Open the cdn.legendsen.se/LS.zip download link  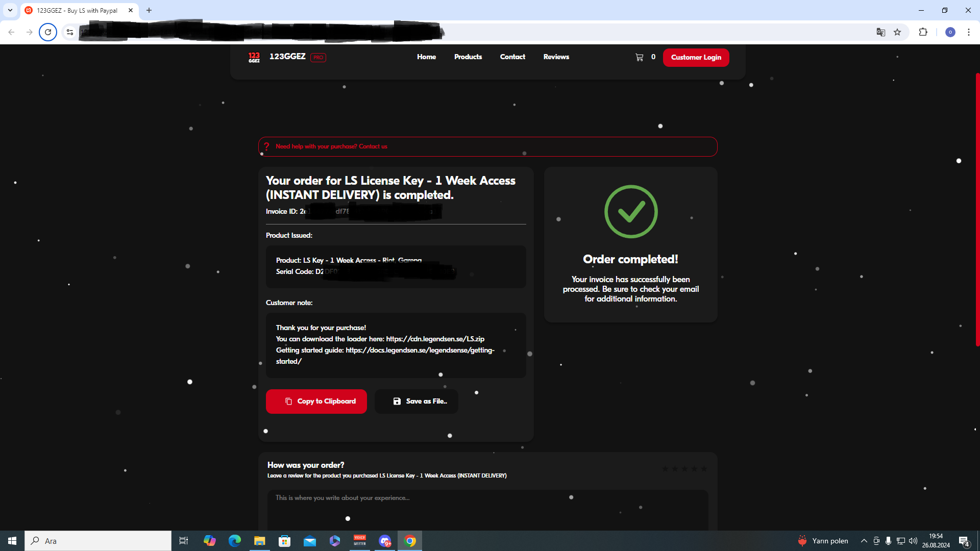click(435, 339)
